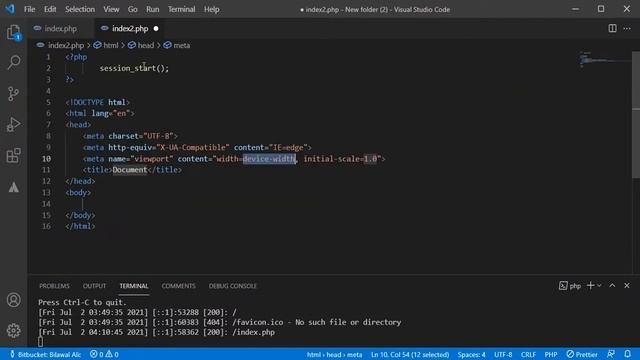Change encoding via UTF-8 status item
Image resolution: width=640 pixels, height=360 pixels.
(503, 354)
